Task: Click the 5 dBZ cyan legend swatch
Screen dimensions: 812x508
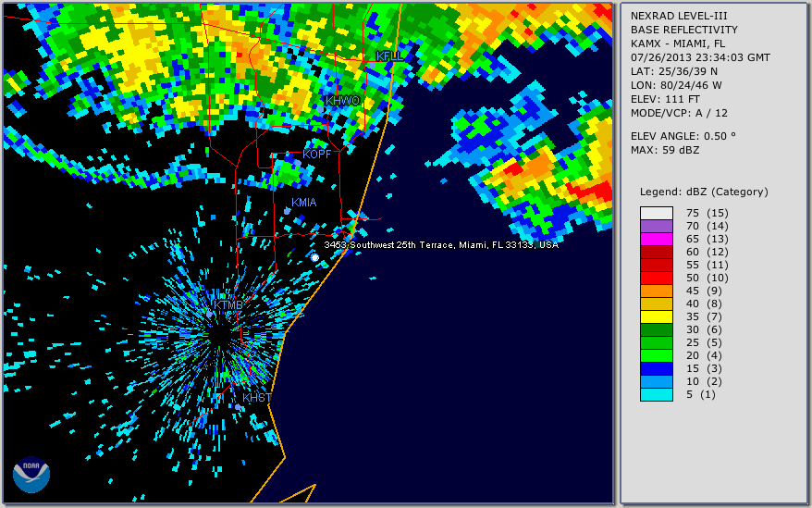Action: (656, 394)
